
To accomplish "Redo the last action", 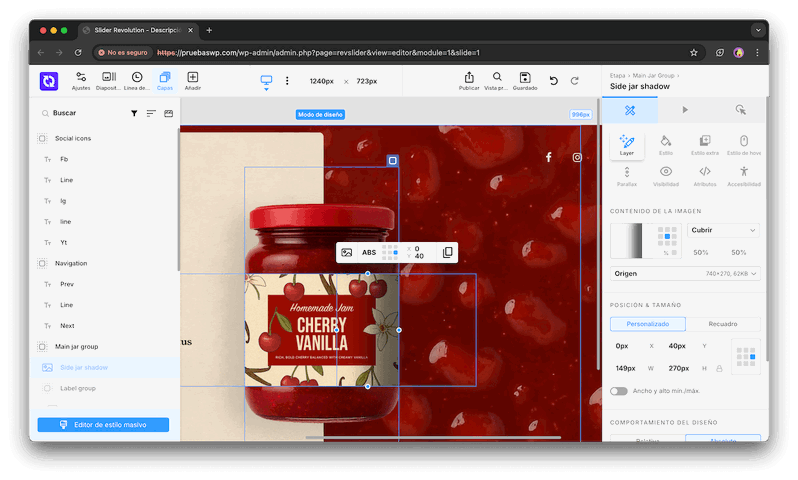I will click(x=575, y=80).
